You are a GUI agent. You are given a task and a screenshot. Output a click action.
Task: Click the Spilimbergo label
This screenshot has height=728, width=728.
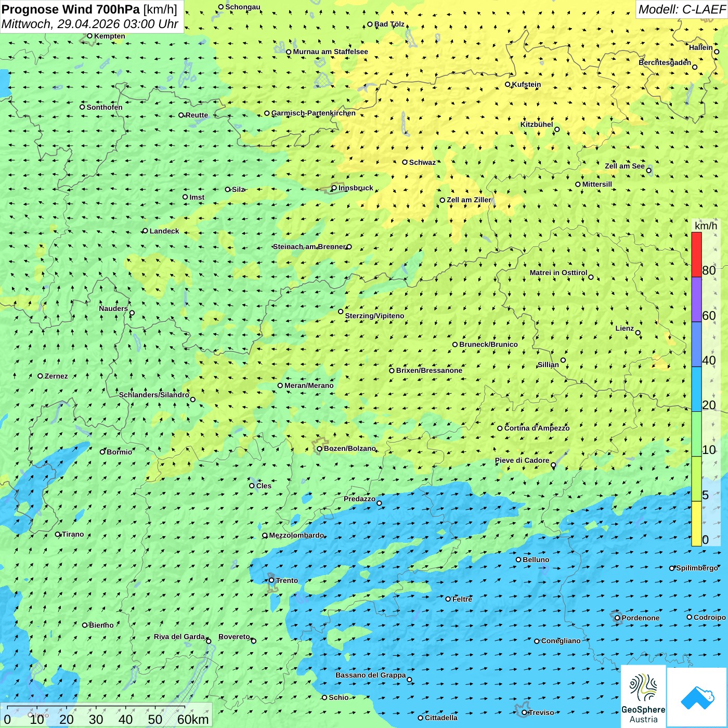[x=697, y=568]
